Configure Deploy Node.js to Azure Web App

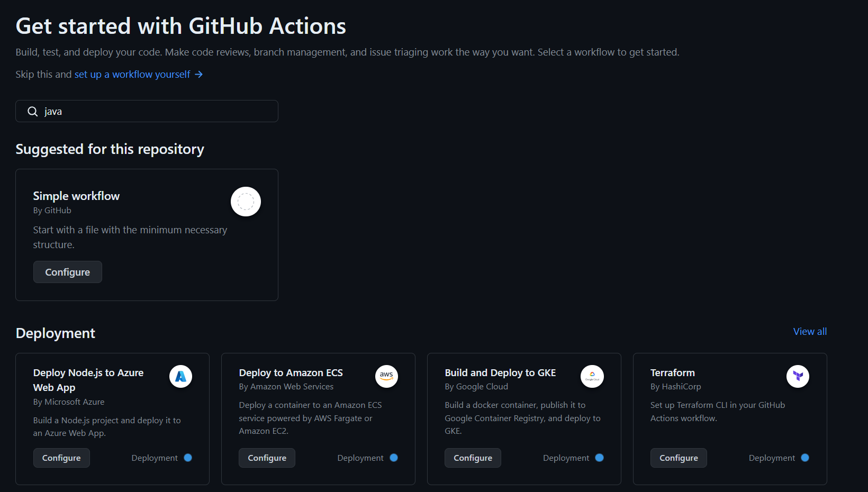click(61, 458)
